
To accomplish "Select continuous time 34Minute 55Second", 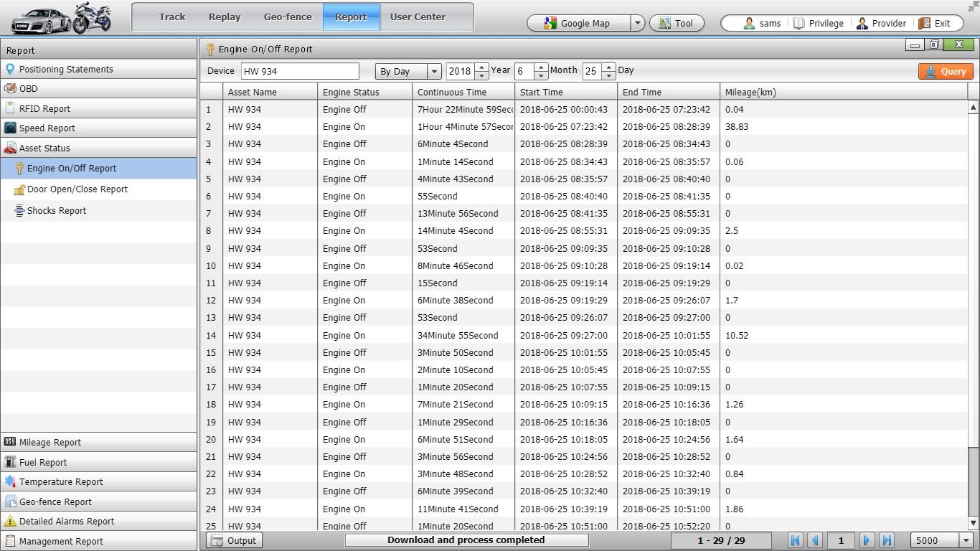I will (458, 336).
